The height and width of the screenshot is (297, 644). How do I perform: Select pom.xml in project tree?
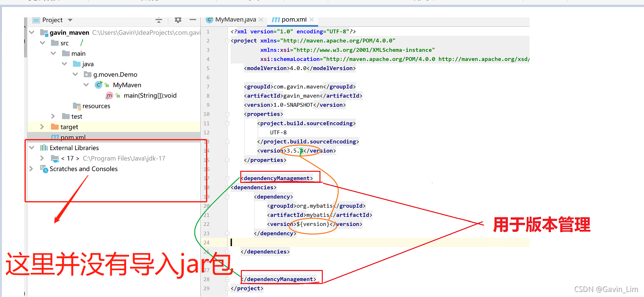73,137
